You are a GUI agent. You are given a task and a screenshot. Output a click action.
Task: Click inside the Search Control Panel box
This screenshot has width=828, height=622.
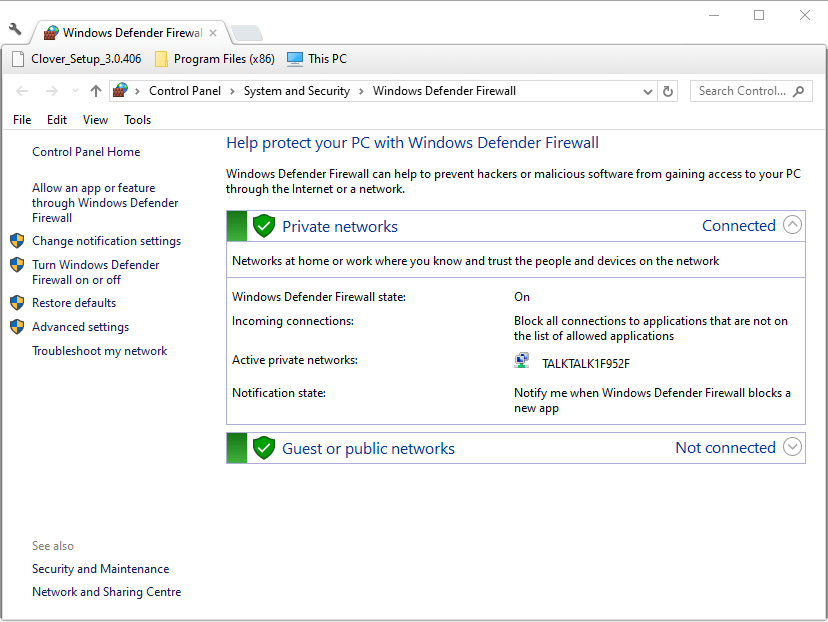tap(745, 90)
